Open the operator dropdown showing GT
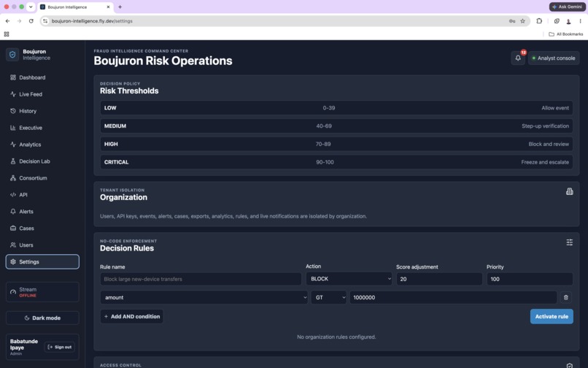The width and height of the screenshot is (588, 368). click(328, 297)
